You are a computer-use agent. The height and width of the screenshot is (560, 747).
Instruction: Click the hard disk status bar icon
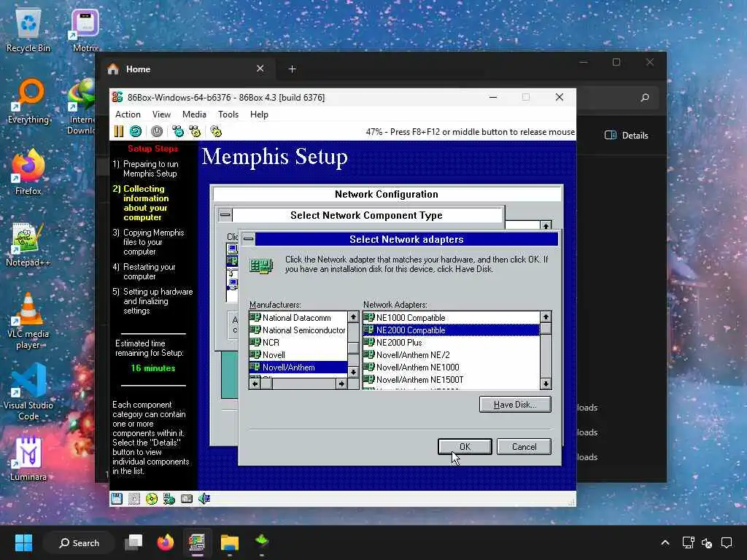pyautogui.click(x=187, y=499)
